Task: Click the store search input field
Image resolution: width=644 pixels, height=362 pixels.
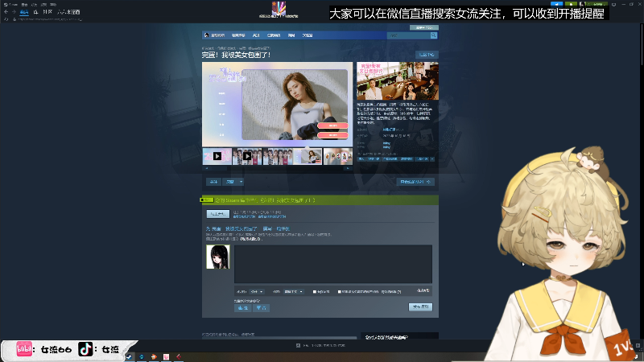Action: pyautogui.click(x=408, y=35)
